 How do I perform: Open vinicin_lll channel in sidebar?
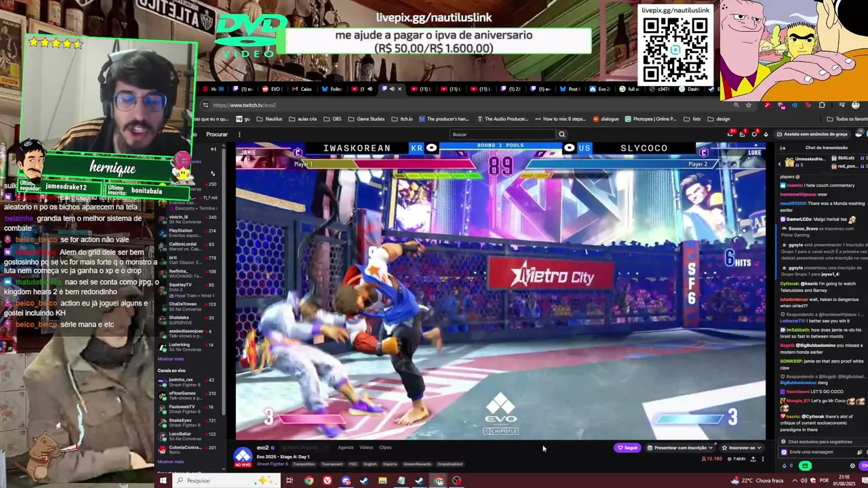click(x=187, y=219)
